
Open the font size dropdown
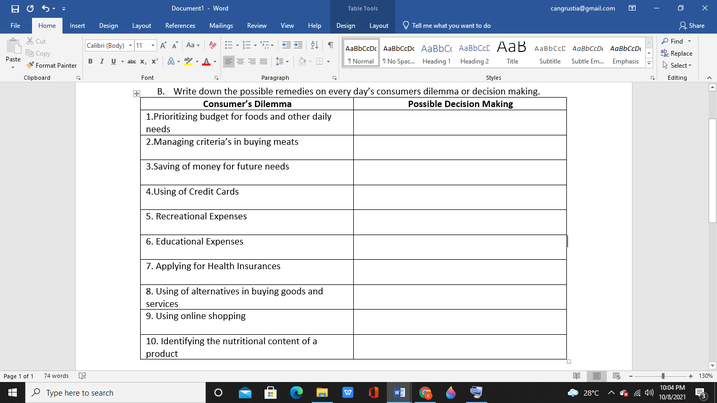point(153,45)
